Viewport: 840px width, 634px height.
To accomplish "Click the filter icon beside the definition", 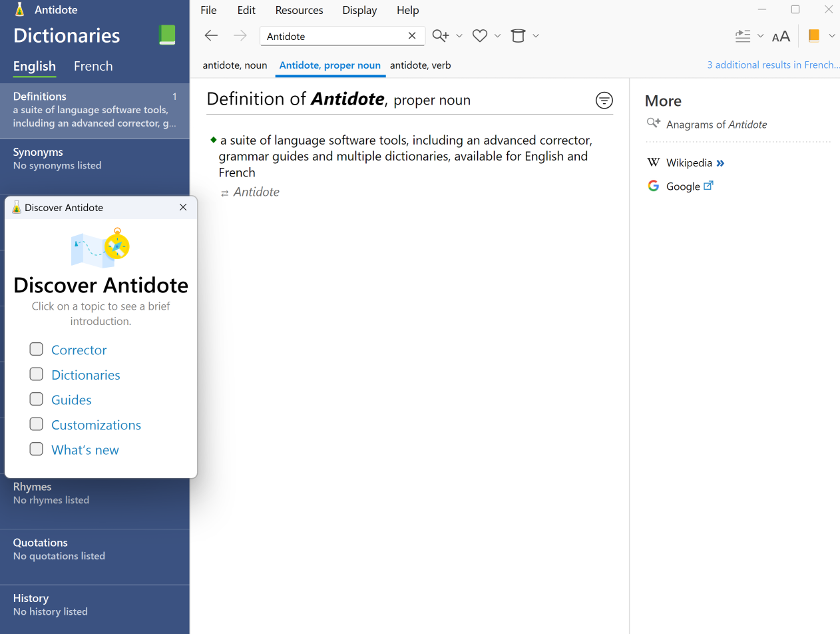I will pos(604,101).
